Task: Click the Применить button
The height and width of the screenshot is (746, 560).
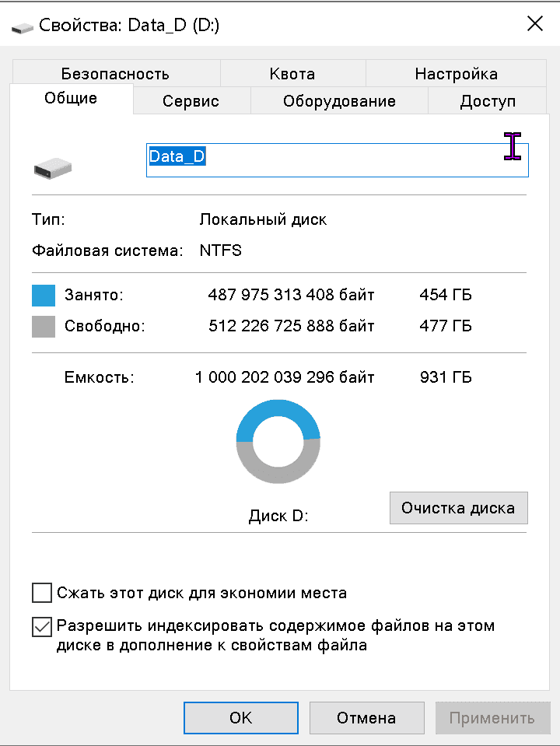Action: [x=492, y=718]
